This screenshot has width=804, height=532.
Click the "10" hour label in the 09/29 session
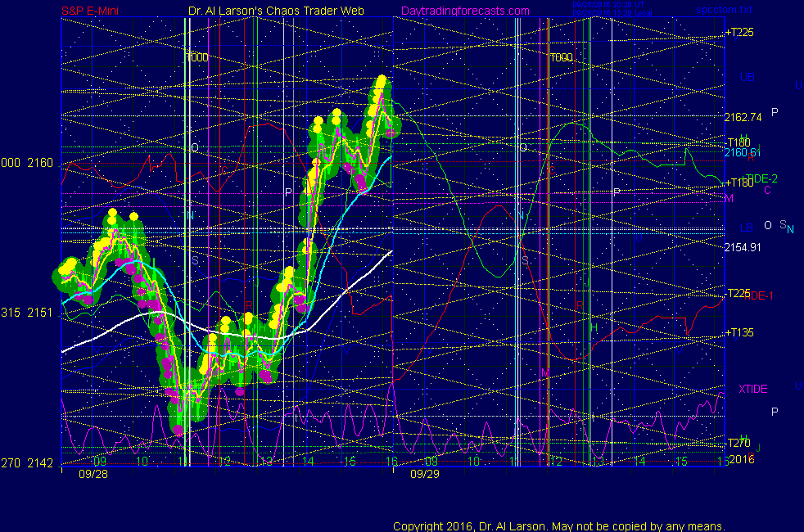474,462
